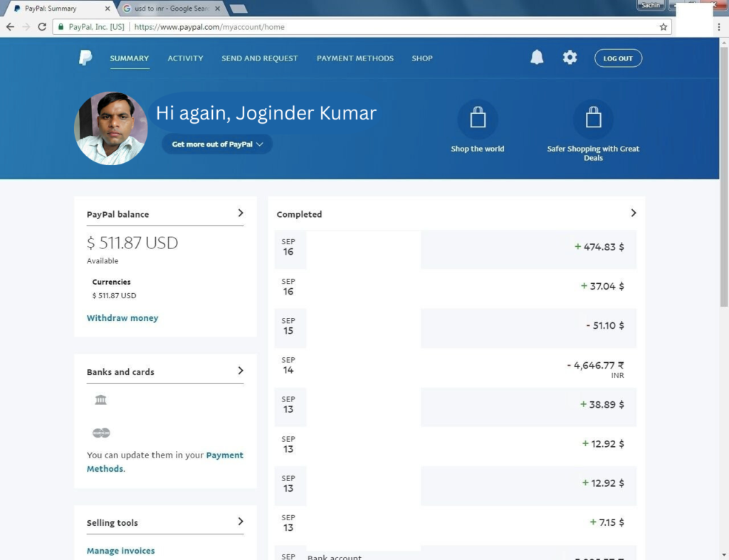The height and width of the screenshot is (560, 729).
Task: Open the notifications bell icon
Action: pos(537,57)
